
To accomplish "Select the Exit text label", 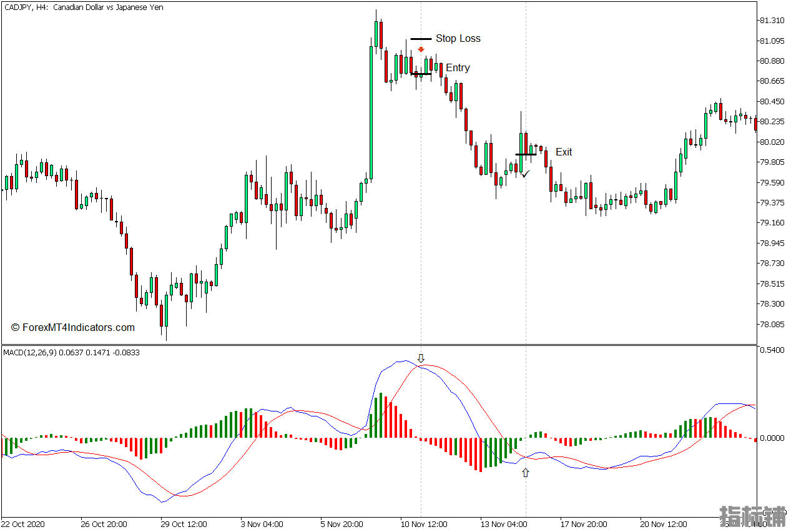I will click(x=564, y=152).
